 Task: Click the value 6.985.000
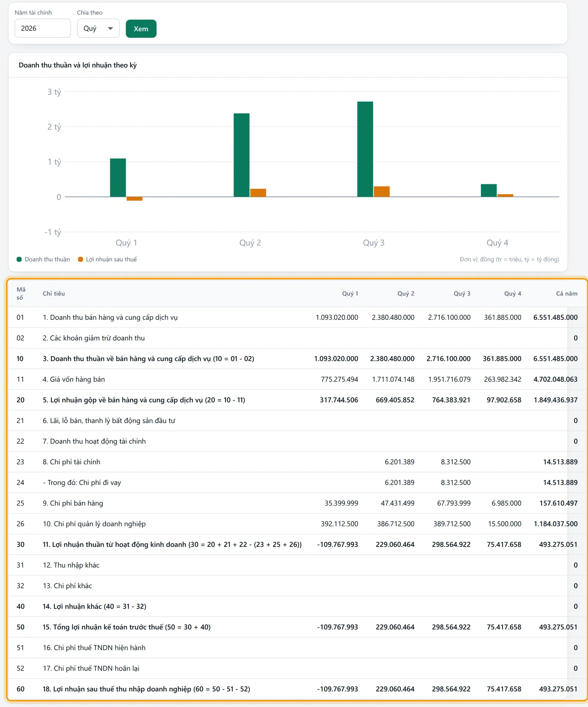coord(506,503)
